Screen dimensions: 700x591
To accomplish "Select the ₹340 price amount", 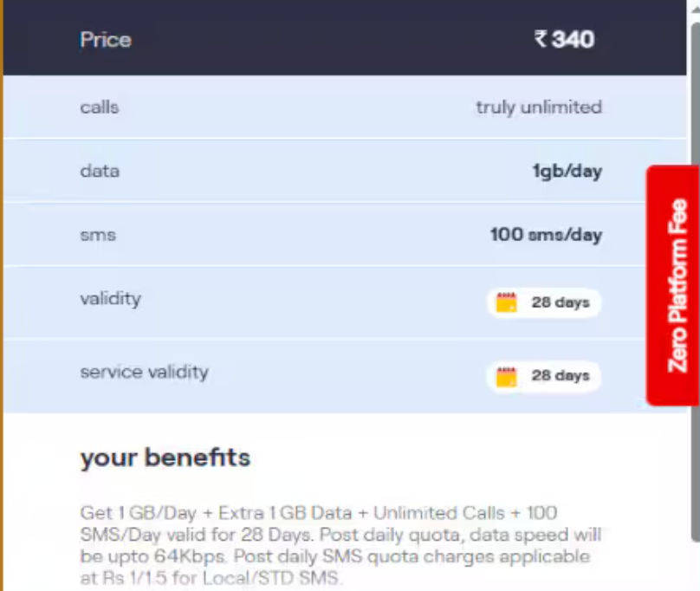I will [564, 39].
